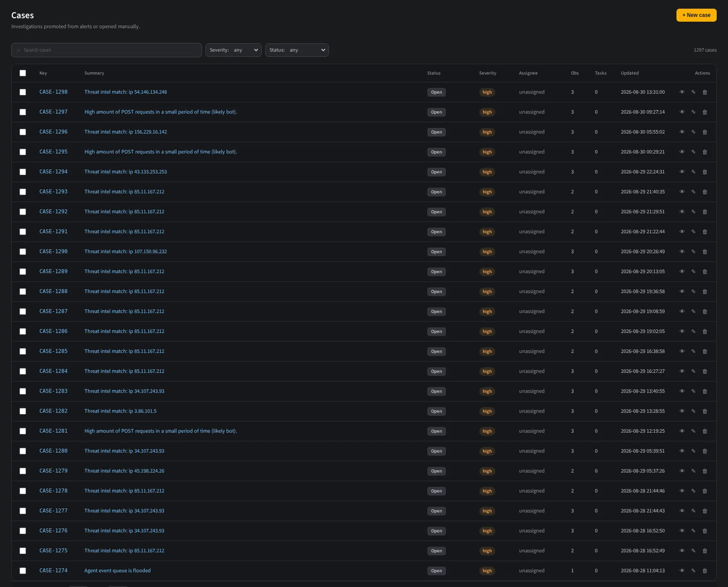This screenshot has width=728, height=587.
Task: Open summary 'Threat intel match: ip 45.198.224.26'
Action: [x=124, y=471]
